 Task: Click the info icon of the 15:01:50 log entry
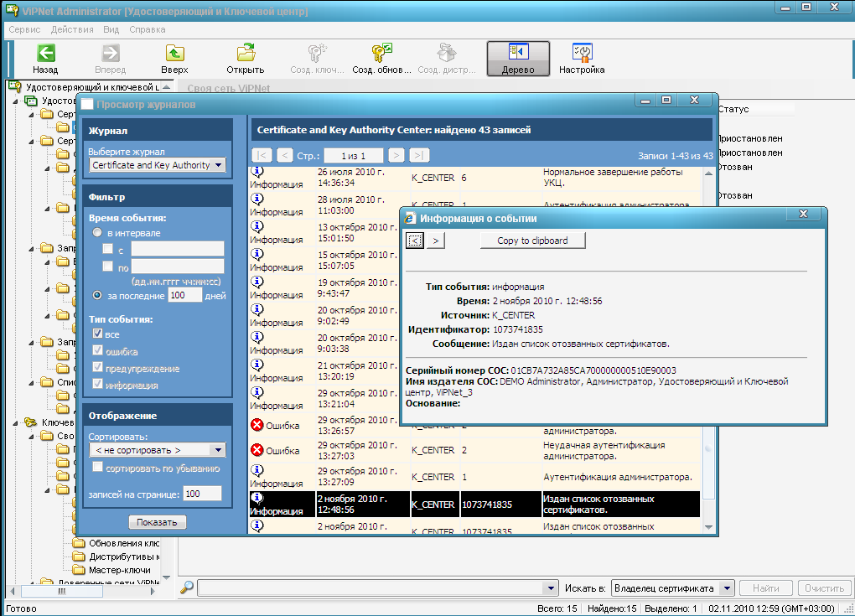tap(256, 227)
